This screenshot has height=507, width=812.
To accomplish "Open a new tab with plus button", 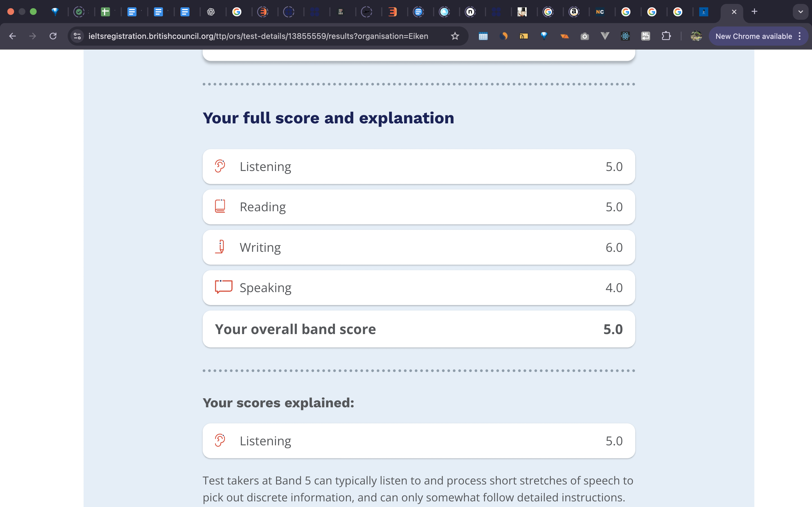I will click(754, 12).
